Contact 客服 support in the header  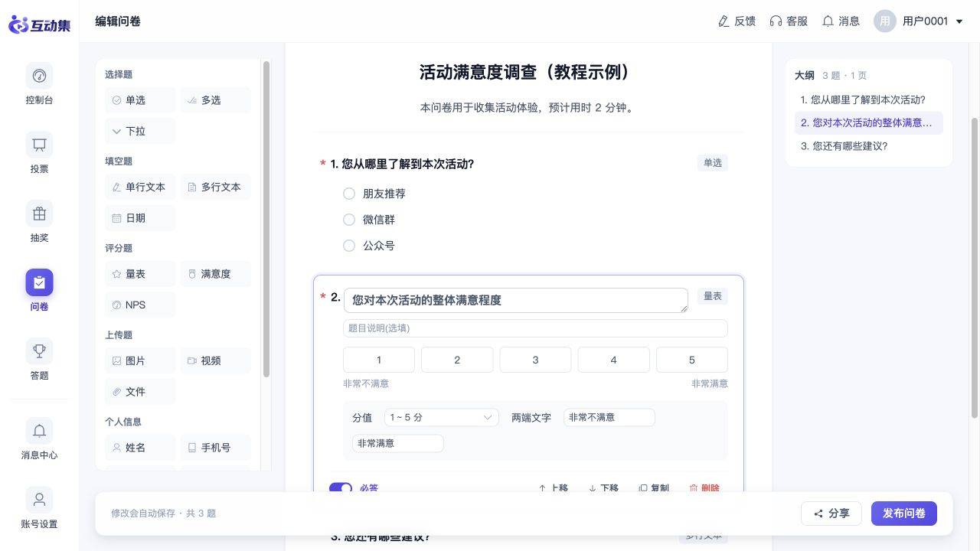click(x=789, y=21)
